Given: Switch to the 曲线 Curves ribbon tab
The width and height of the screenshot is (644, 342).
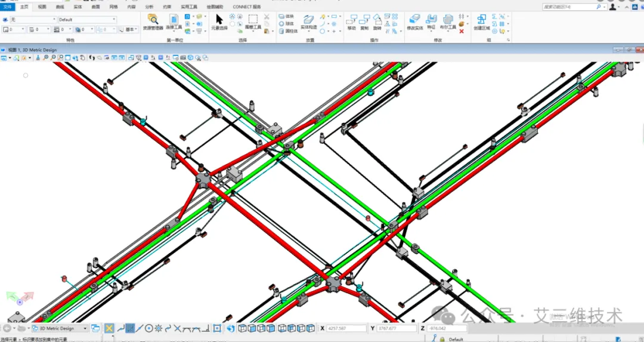Looking at the screenshot, I should tap(60, 7).
